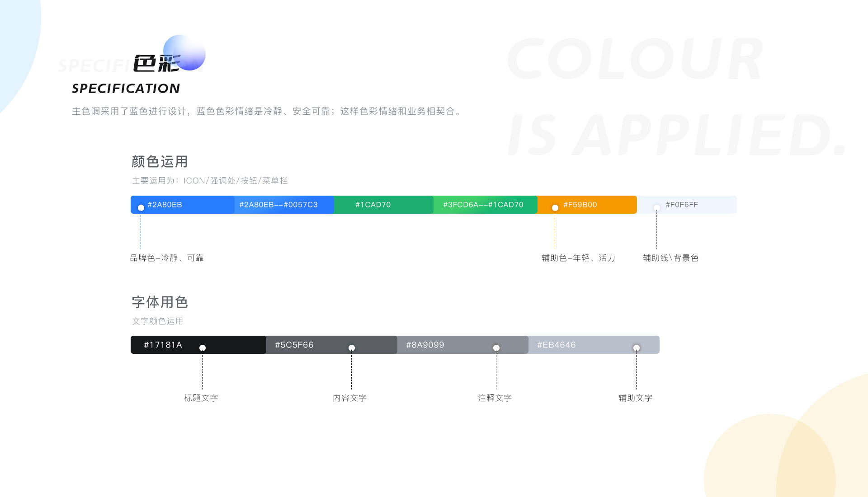The image size is (868, 497).
Task: Select the #EB4646 labeled light gray swatch
Action: click(x=594, y=345)
